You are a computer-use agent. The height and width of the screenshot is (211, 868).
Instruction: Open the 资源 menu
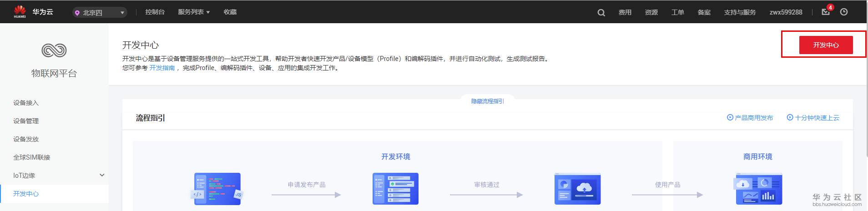(651, 12)
